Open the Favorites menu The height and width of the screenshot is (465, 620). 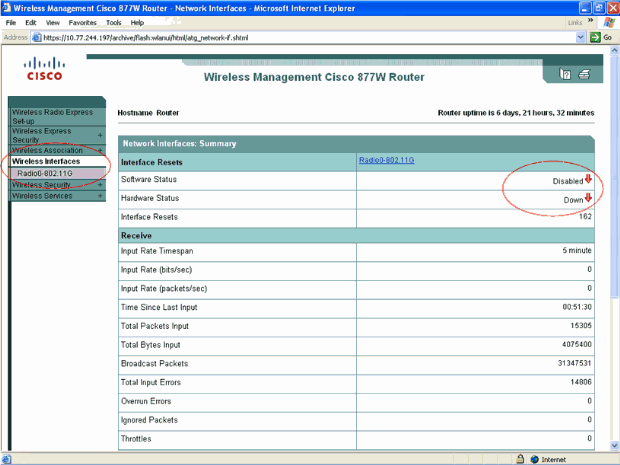(82, 22)
